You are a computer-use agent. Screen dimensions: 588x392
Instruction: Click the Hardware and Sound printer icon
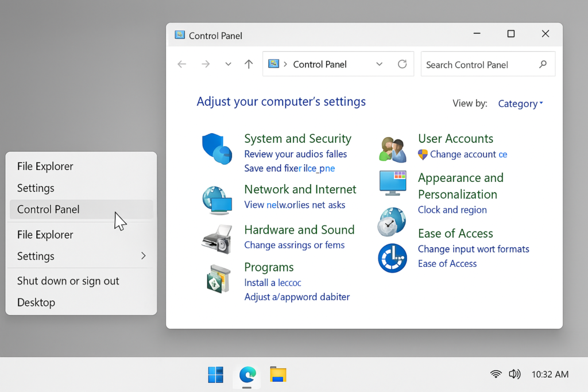point(217,239)
